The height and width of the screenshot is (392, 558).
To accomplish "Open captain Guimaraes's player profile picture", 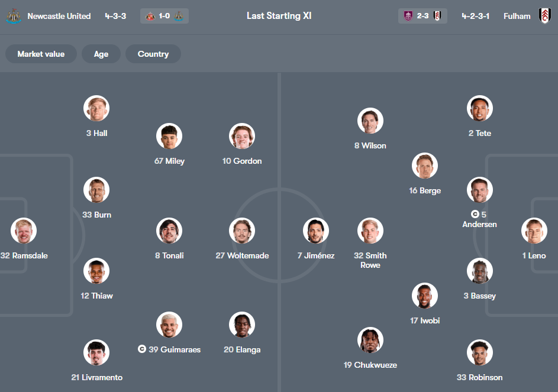I will pyautogui.click(x=169, y=324).
